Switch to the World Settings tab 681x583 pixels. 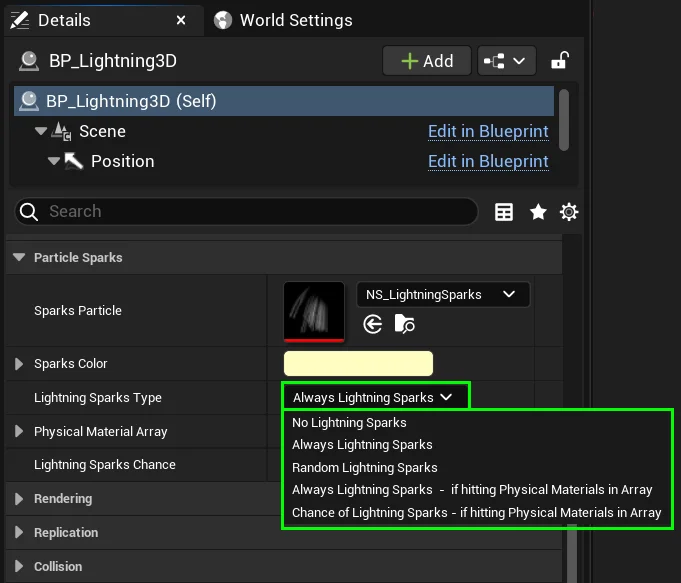pyautogui.click(x=283, y=20)
